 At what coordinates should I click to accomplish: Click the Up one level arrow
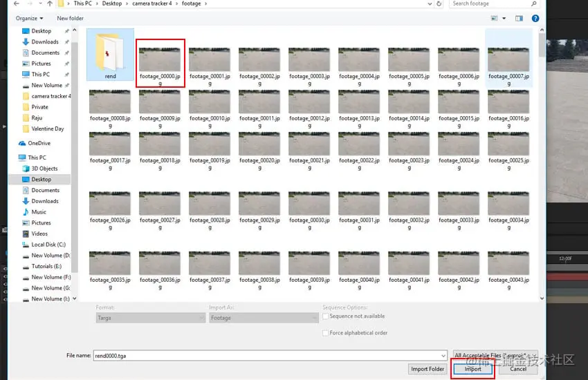click(x=50, y=3)
